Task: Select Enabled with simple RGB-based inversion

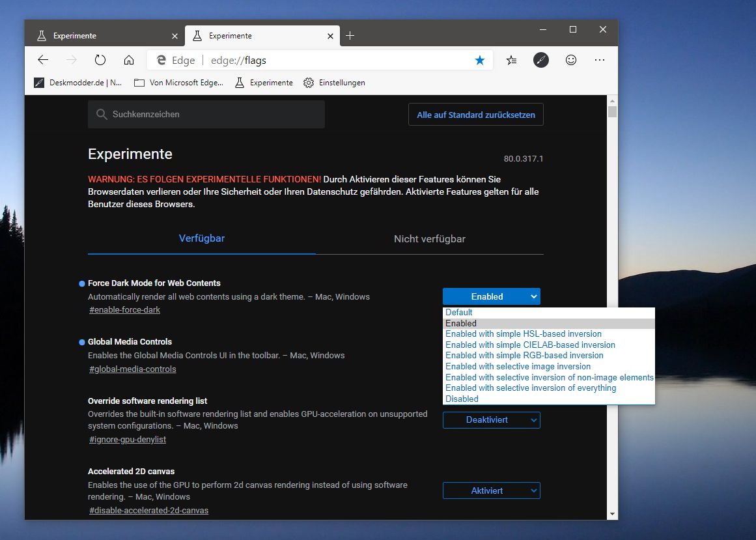Action: 549,356
